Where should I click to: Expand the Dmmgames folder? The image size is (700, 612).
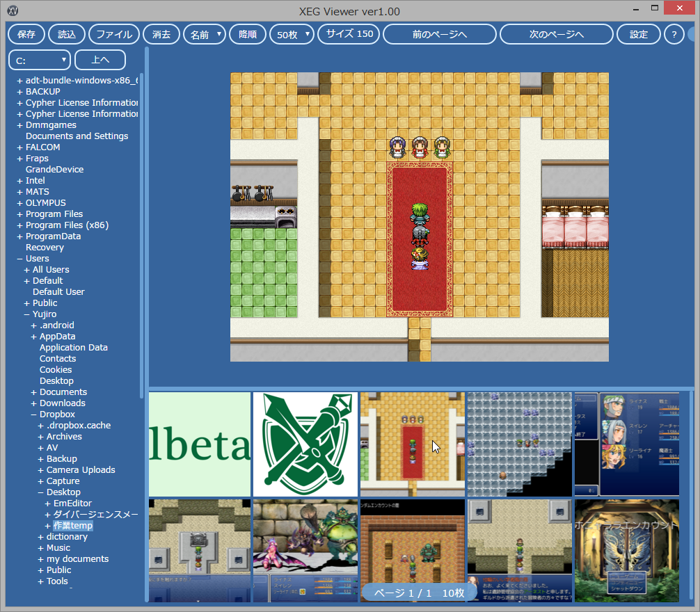[19, 125]
